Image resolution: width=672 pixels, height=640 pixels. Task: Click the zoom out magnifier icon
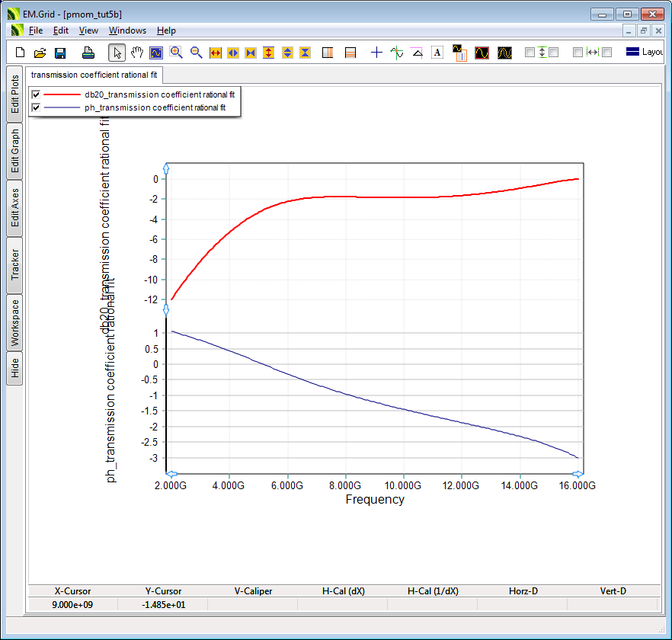pos(196,53)
